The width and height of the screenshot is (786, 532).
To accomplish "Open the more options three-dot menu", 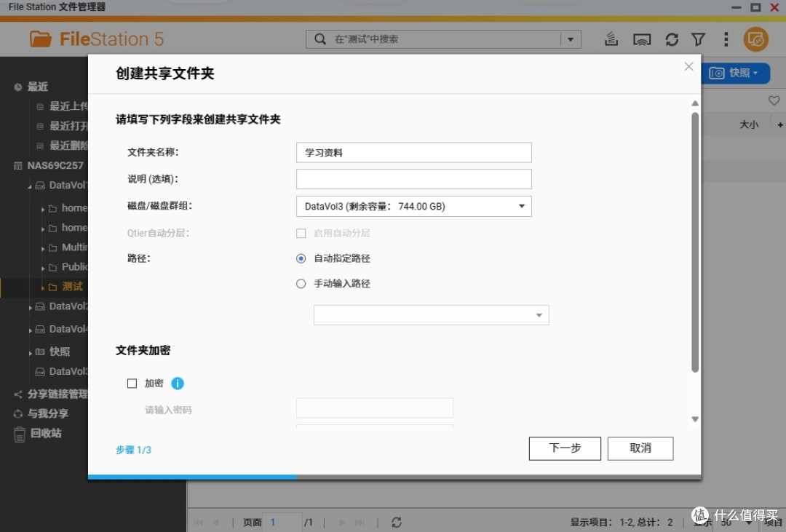I will 726,39.
